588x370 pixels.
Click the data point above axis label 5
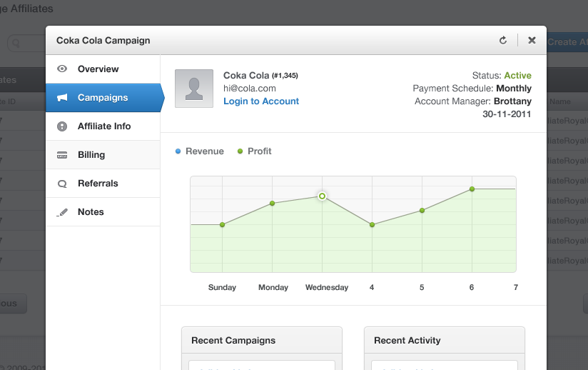tap(422, 210)
